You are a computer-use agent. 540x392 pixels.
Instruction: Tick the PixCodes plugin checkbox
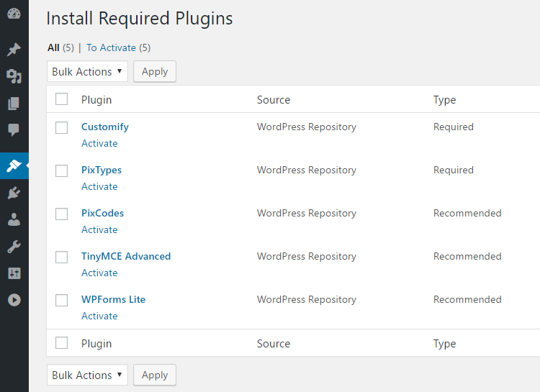tap(62, 214)
